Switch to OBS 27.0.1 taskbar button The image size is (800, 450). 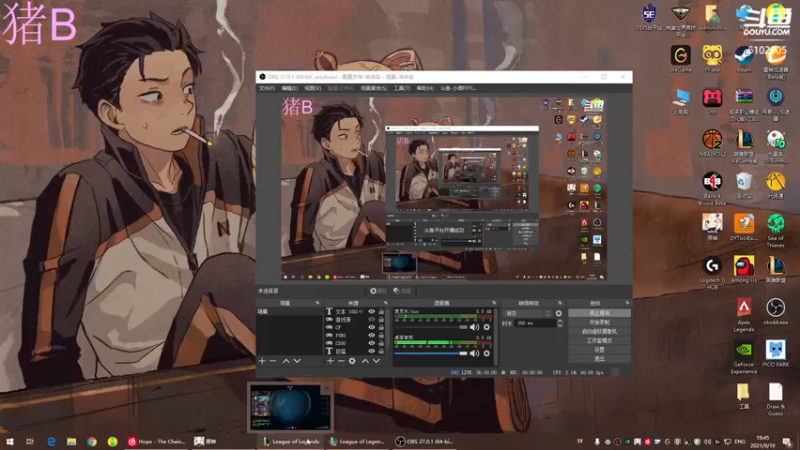click(x=424, y=441)
